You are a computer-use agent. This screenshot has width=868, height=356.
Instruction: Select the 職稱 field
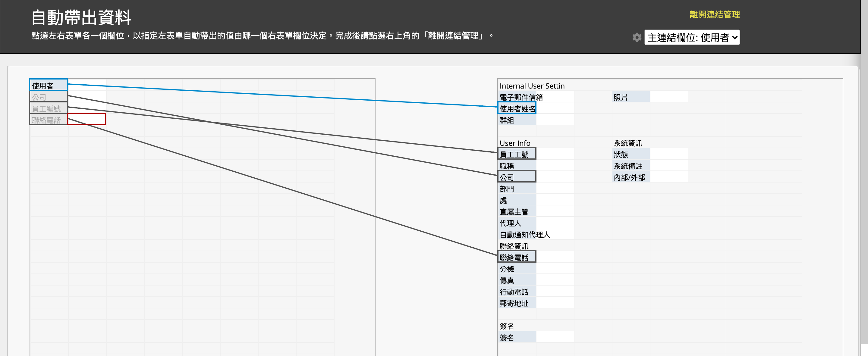tap(517, 166)
